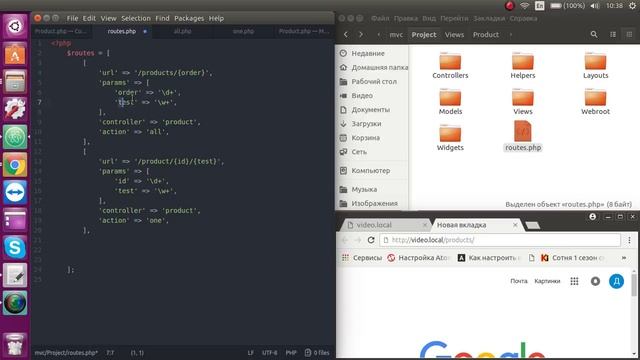Open Google notifications bell

tap(596, 281)
